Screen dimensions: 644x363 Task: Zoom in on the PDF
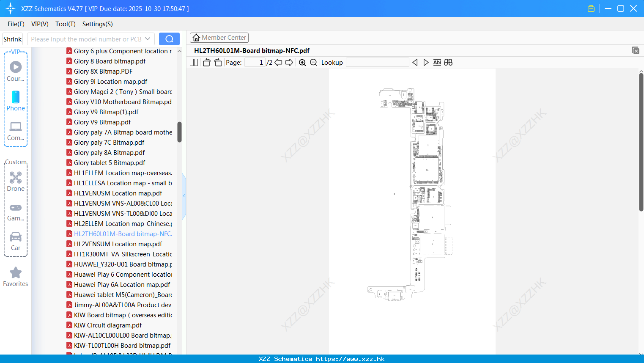[302, 63]
